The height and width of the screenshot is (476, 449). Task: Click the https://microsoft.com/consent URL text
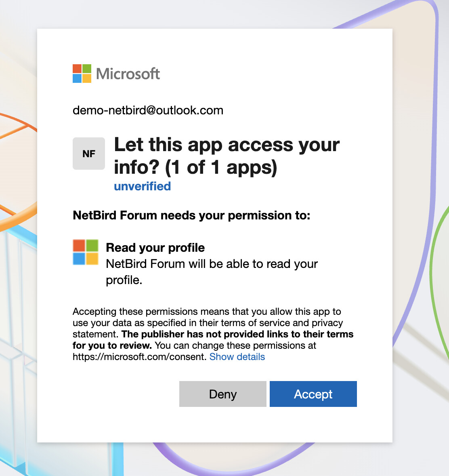[139, 357]
